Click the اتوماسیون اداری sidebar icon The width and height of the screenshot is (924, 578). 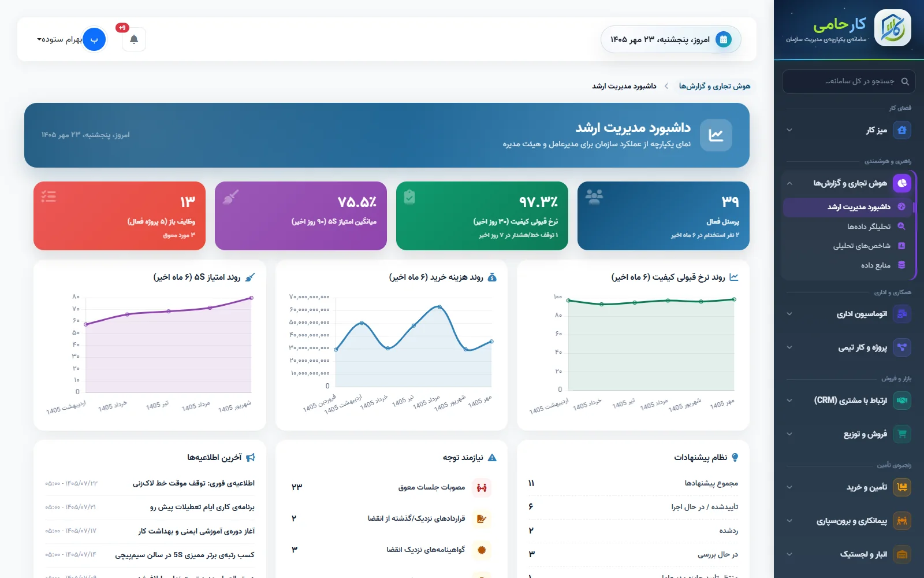tap(902, 314)
